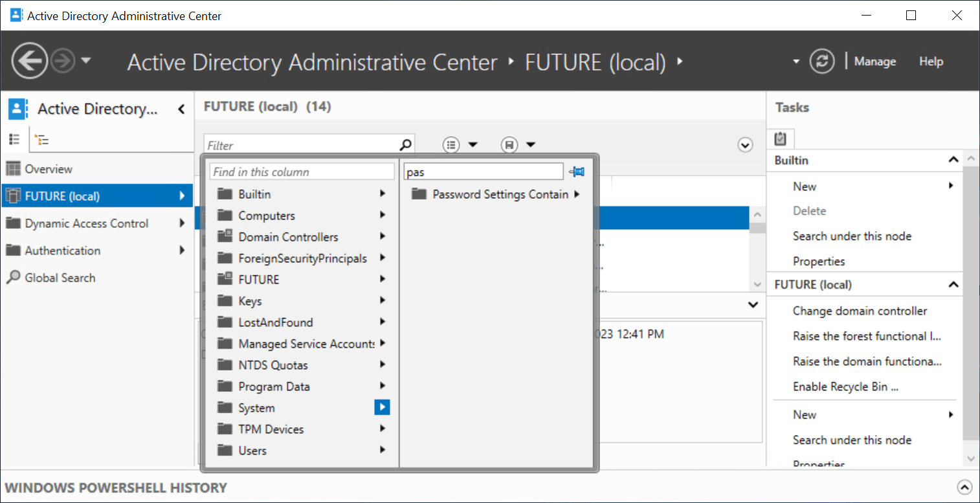Open the Help menu
The height and width of the screenshot is (503, 980).
931,61
